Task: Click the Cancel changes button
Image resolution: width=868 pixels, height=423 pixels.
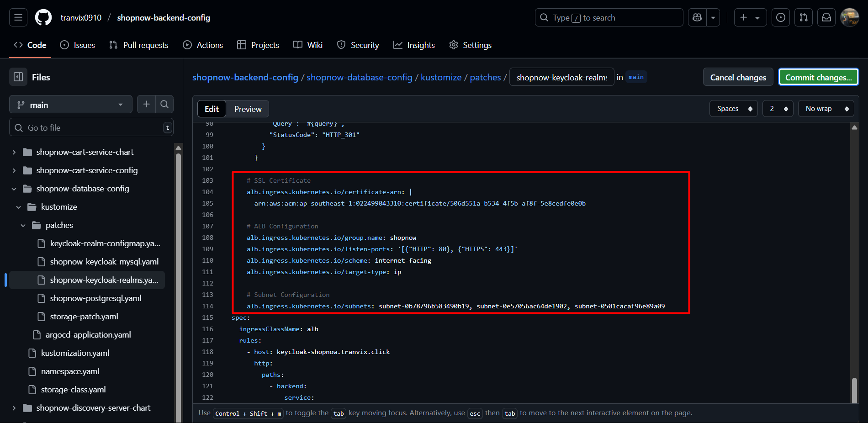Action: click(738, 77)
